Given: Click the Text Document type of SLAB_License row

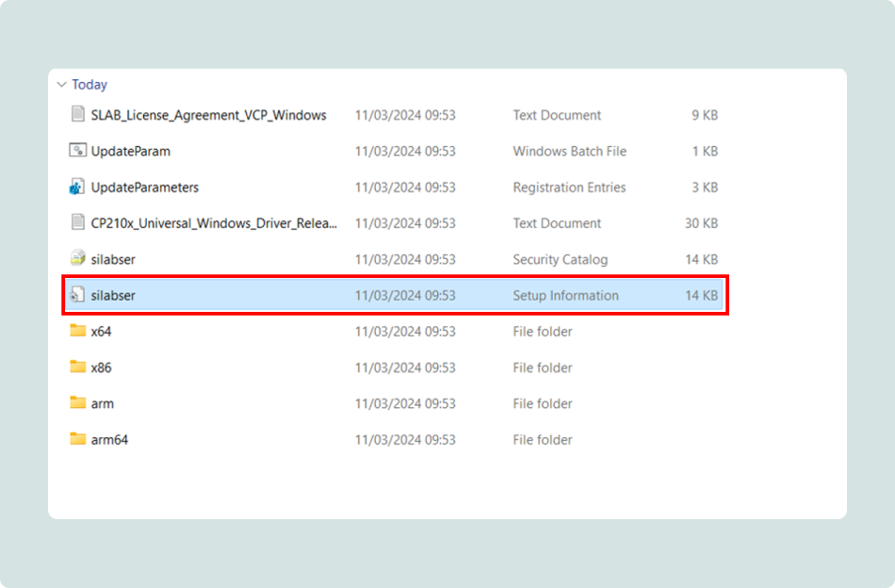Looking at the screenshot, I should (x=557, y=115).
